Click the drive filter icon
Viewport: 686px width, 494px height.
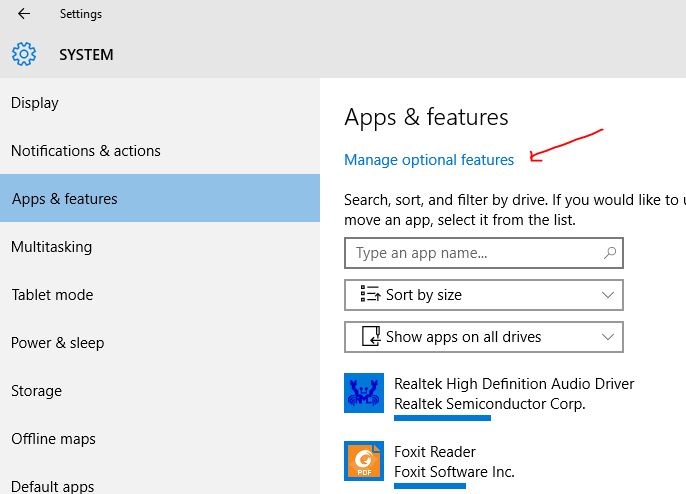tap(371, 336)
